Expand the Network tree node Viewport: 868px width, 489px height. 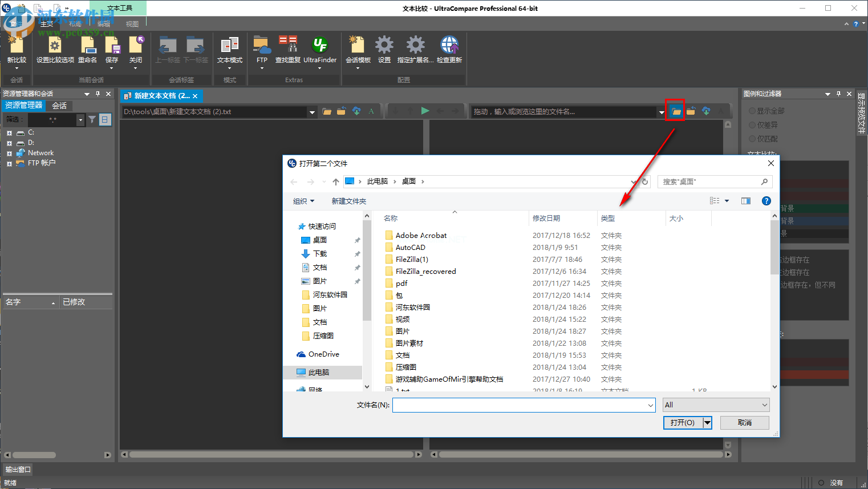point(9,153)
